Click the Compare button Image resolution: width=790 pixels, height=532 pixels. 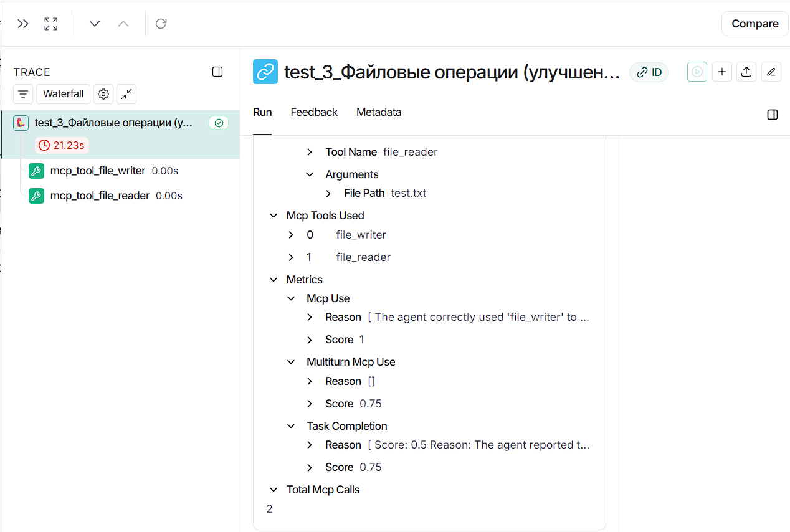click(x=755, y=24)
